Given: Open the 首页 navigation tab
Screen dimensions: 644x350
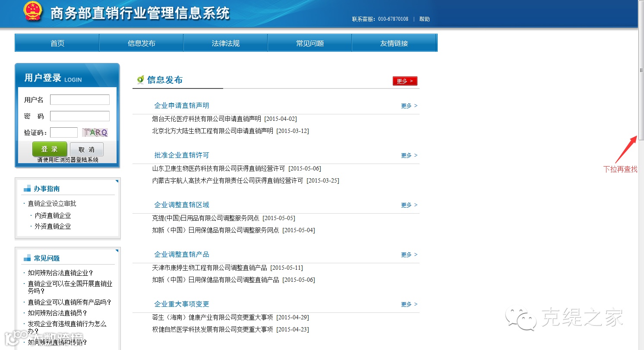Looking at the screenshot, I should pos(57,43).
